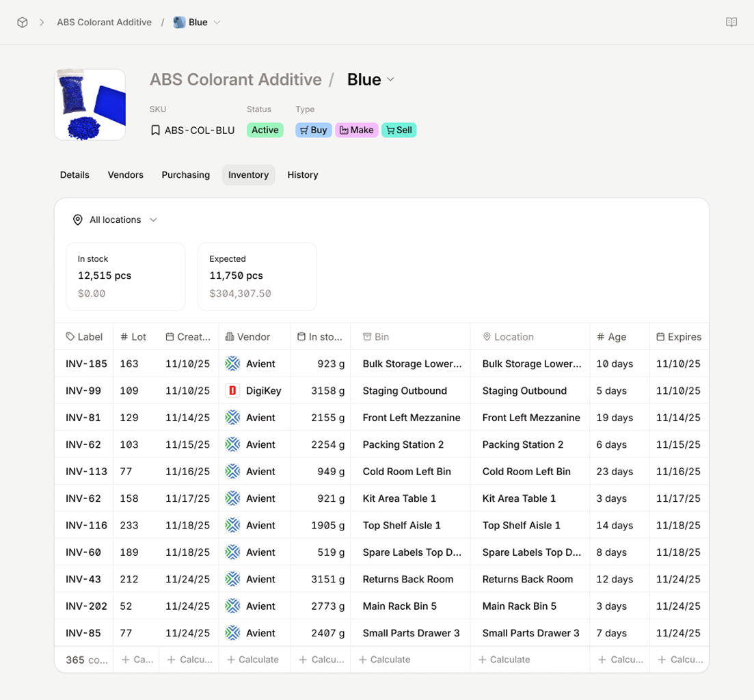Click Front Left Mezzanine location cell
This screenshot has width=754, height=700.
(x=531, y=418)
